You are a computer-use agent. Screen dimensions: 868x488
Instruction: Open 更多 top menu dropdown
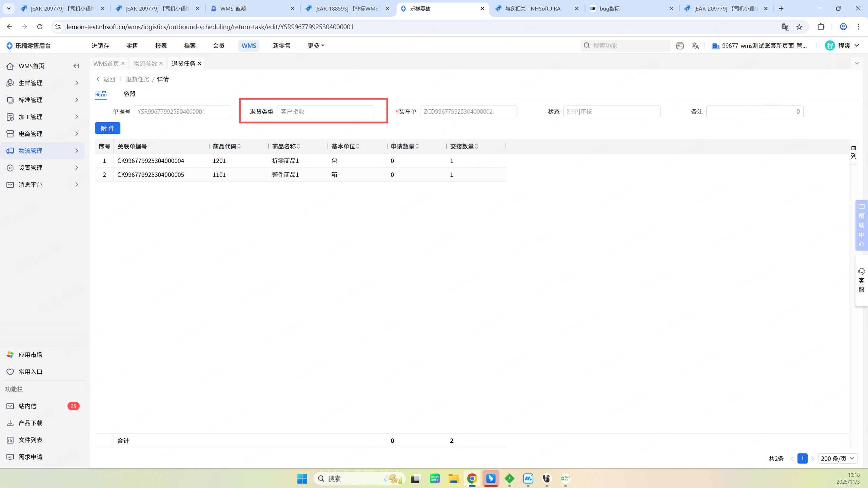[316, 45]
